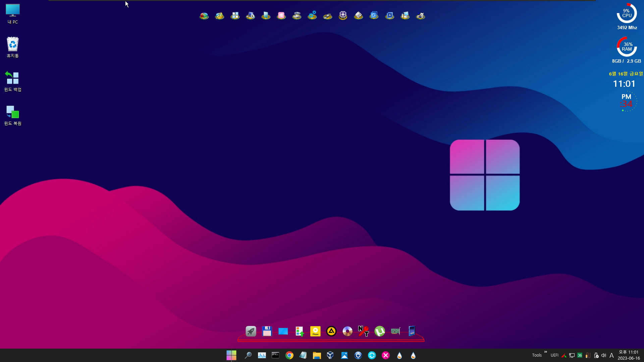Image resolution: width=644 pixels, height=362 pixels.
Task: Launch the yellow Player app in dock
Action: pos(315,331)
